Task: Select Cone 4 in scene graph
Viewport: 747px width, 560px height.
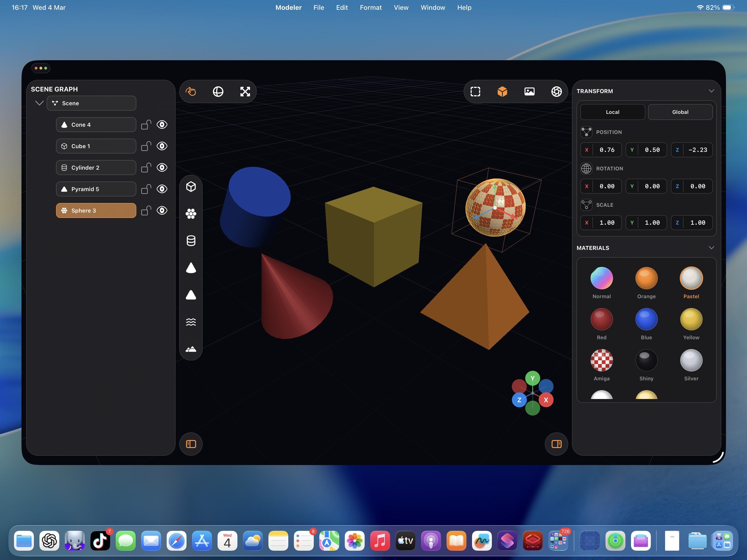Action: pos(96,125)
